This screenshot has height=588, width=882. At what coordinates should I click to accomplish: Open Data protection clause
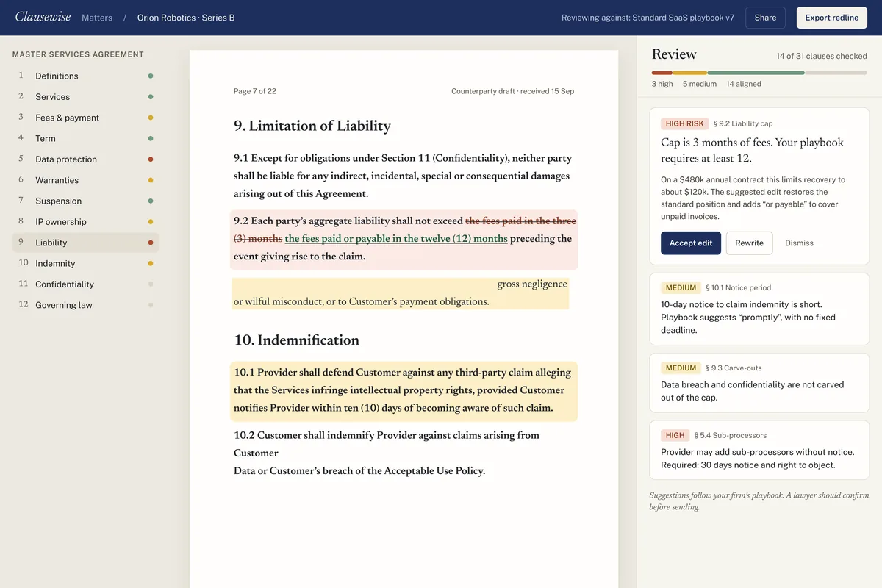click(x=85, y=159)
